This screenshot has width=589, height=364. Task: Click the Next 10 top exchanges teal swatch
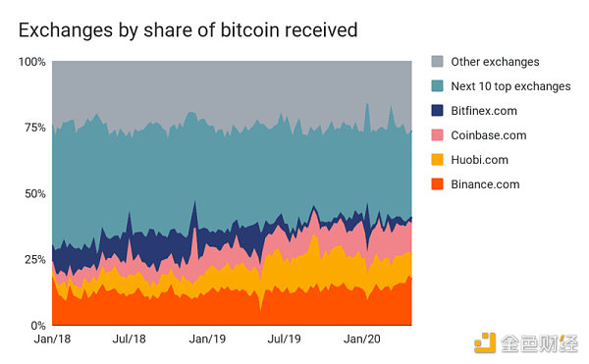click(437, 86)
